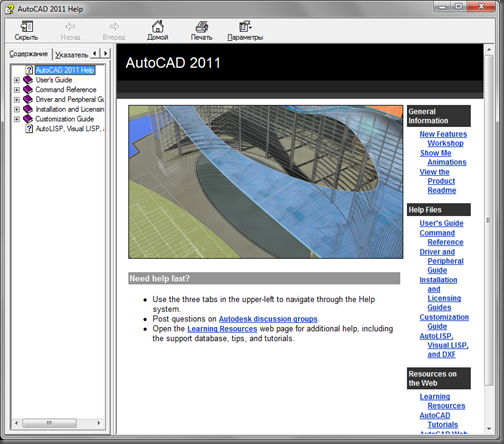Open the AutoCAD Tutorials link

coord(439,420)
